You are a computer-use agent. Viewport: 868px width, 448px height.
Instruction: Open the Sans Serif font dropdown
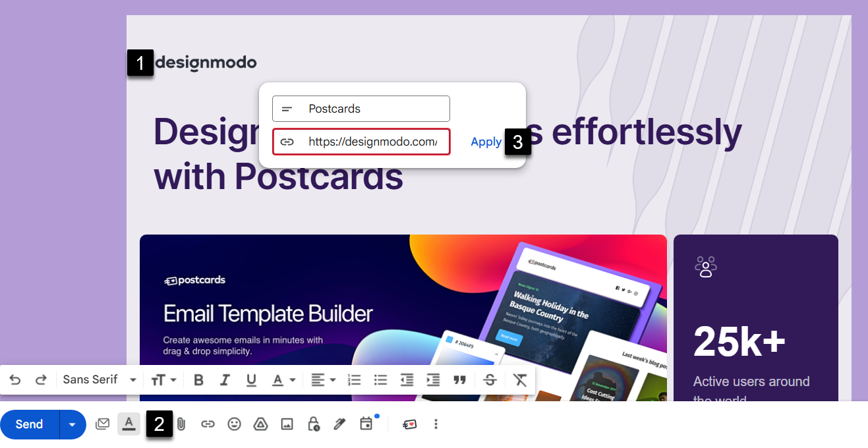point(100,379)
